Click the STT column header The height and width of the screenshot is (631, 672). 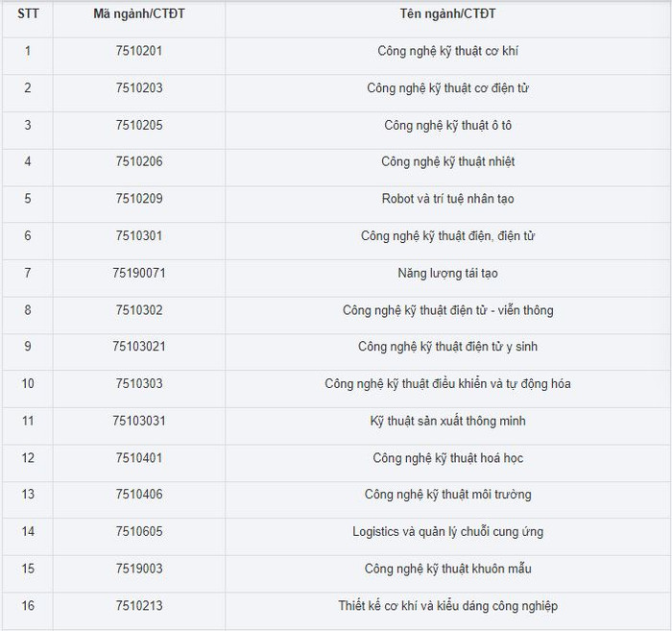point(28,14)
